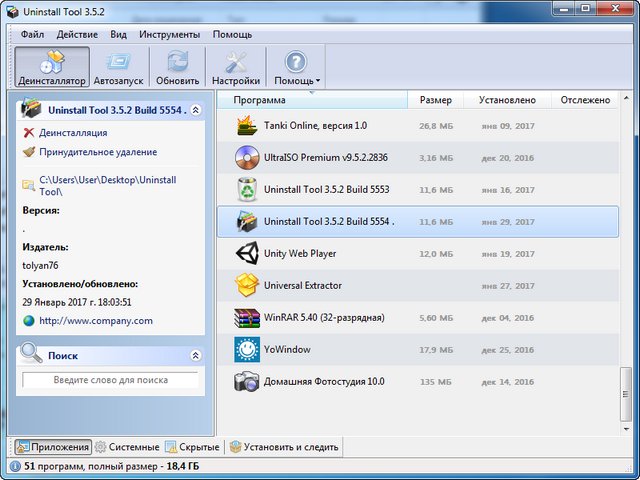Click Установить и следить button
Viewport: 640px width, 480px height.
[x=284, y=447]
